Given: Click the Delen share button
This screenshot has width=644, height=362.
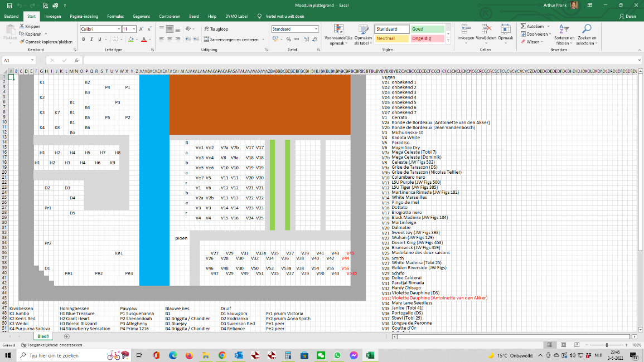Looking at the screenshot, I should tap(628, 16).
